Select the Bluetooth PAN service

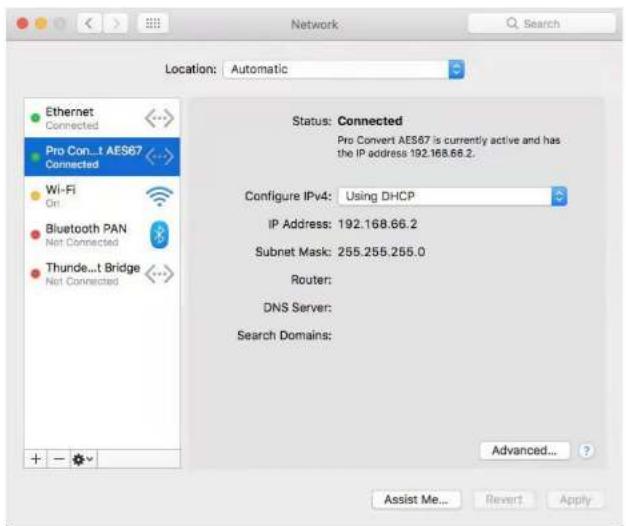coord(102,235)
